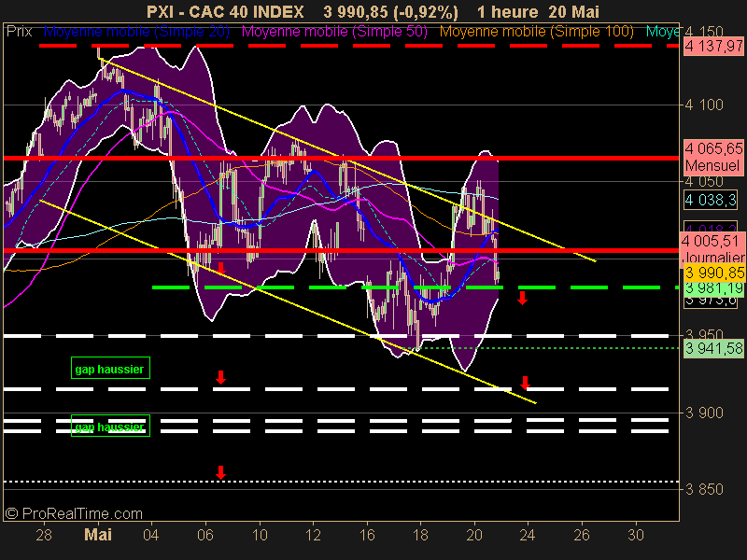Screen dimensions: 747x560
Task: Select the 24 date tick on time axis
Action: (x=528, y=535)
